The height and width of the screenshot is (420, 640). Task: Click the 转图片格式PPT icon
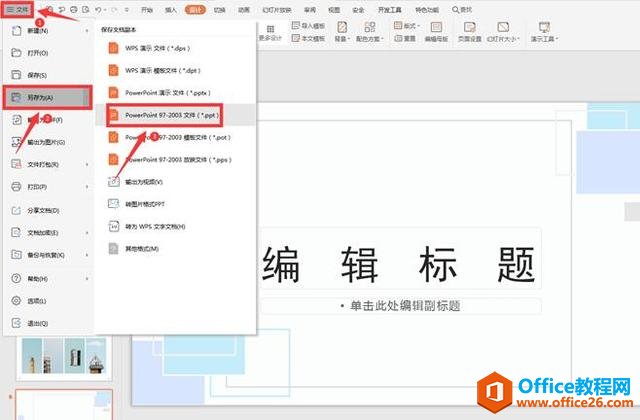point(113,204)
